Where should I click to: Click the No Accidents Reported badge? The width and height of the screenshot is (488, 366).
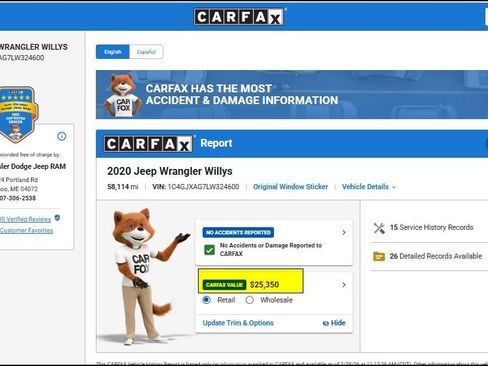(x=238, y=232)
